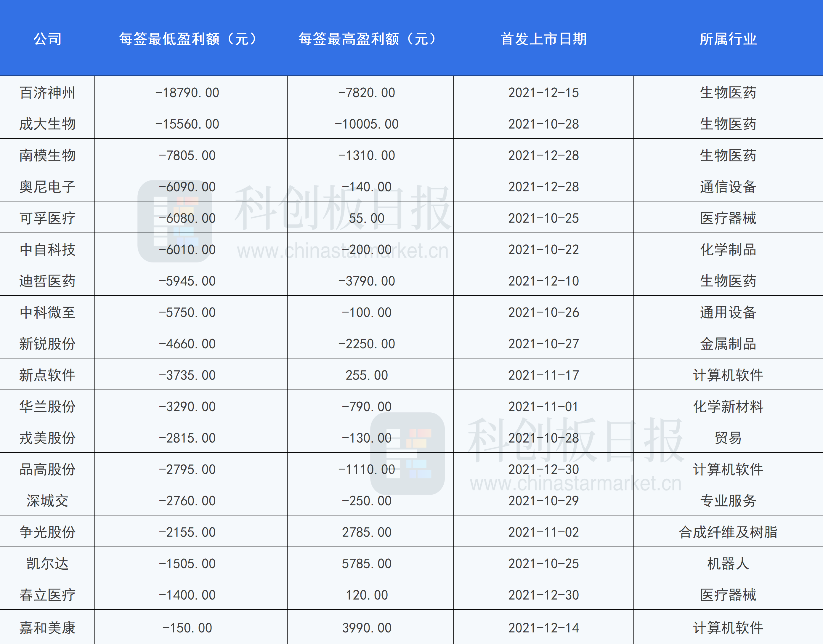Viewport: 823px width, 644px height.
Task: Select the 2021-12-10 listing date cell
Action: click(543, 281)
